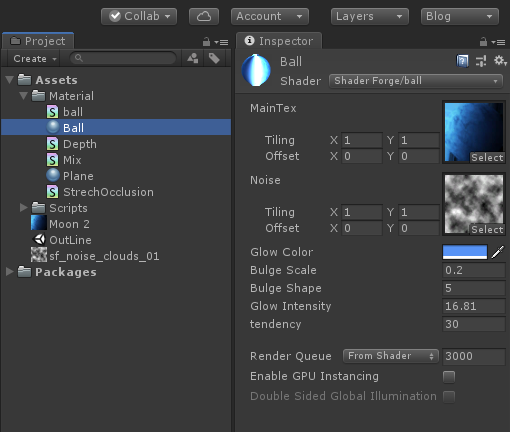Viewport: 510px width, 432px height.
Task: Click the Noise Offset X field
Action: coord(362,228)
